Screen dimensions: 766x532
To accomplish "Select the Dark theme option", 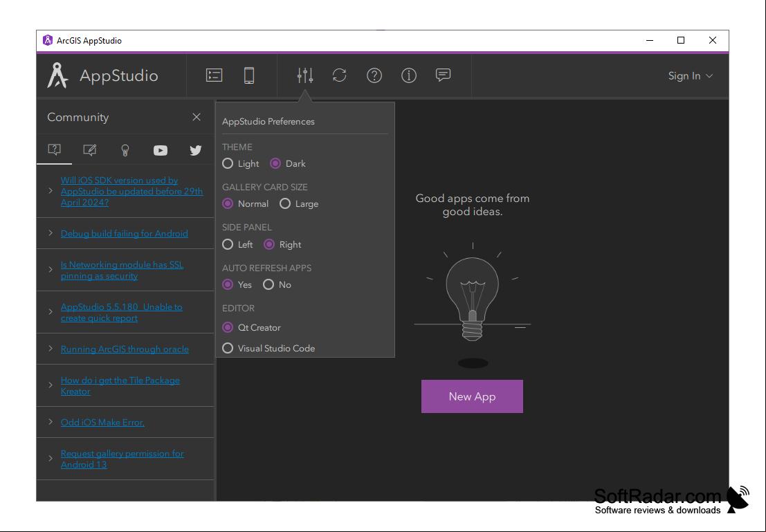I will coord(288,164).
